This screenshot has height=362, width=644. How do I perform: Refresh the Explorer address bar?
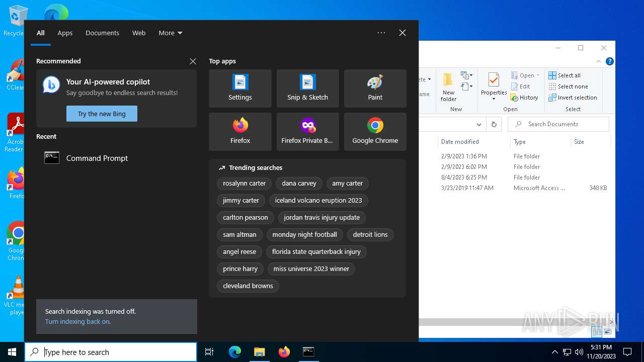(x=494, y=124)
